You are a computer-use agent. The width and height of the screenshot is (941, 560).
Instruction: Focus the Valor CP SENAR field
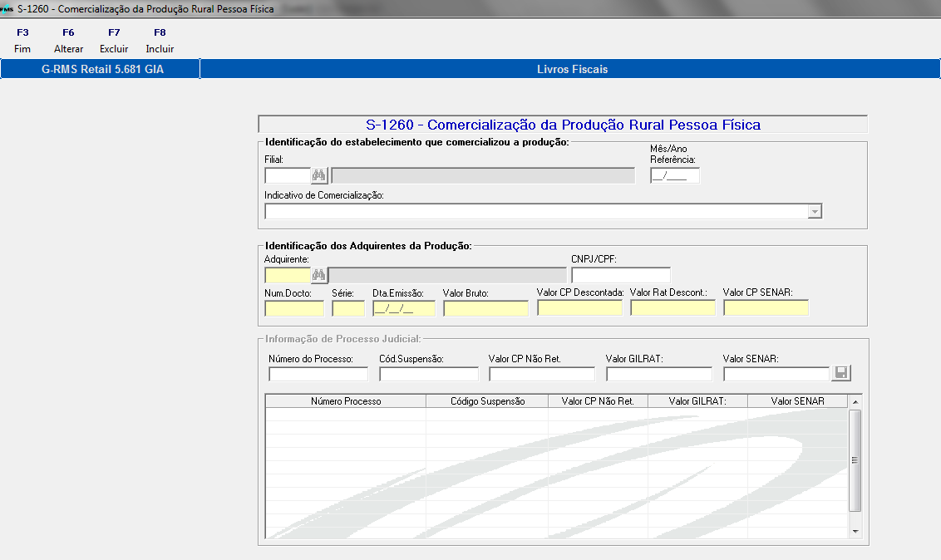[x=766, y=308]
